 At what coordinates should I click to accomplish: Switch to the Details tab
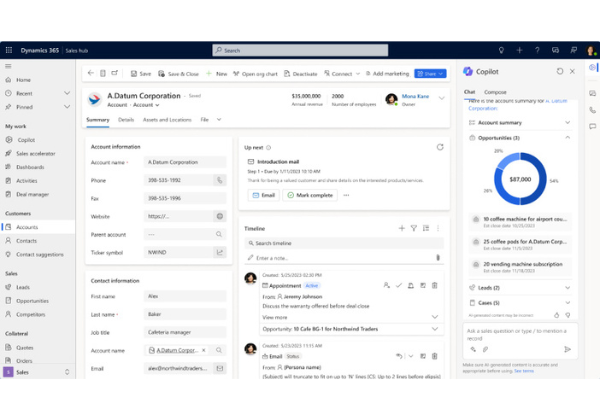(x=126, y=119)
